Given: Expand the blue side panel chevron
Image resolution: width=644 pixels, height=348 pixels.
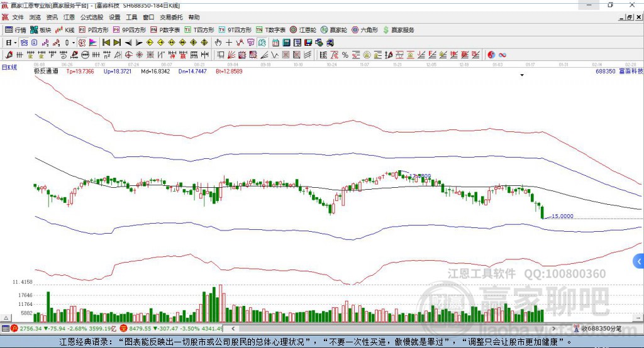Looking at the screenshot, I should (639, 261).
